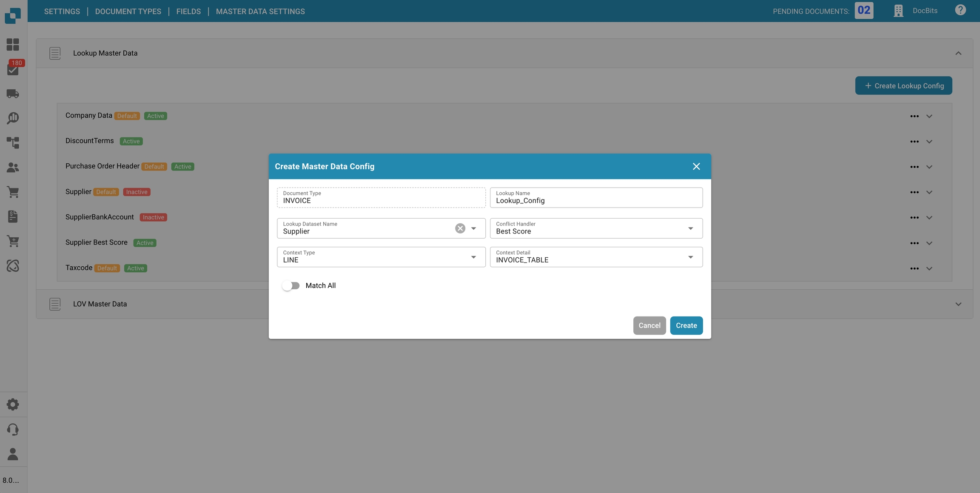Collapse the Lookup Master Data section

[958, 53]
